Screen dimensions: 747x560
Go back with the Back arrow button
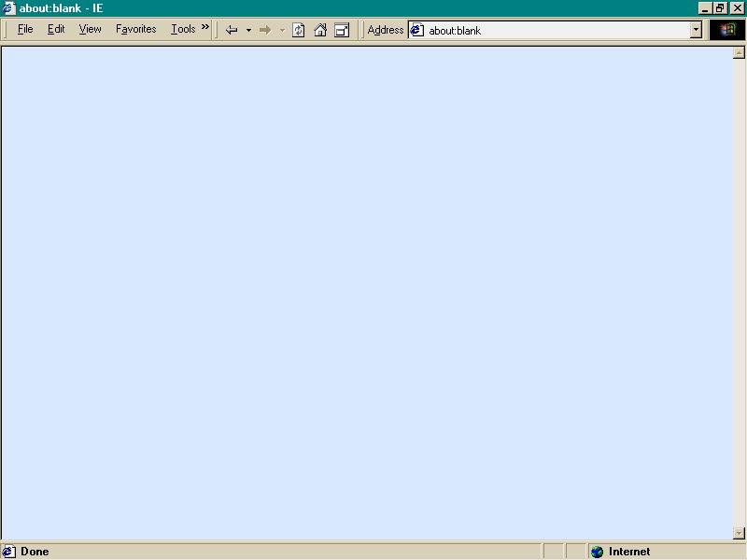coord(232,30)
